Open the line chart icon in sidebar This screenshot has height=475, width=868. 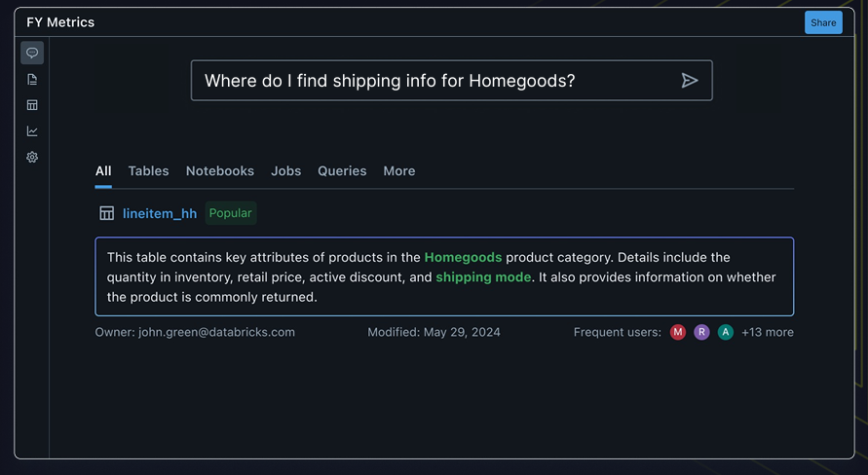(32, 131)
